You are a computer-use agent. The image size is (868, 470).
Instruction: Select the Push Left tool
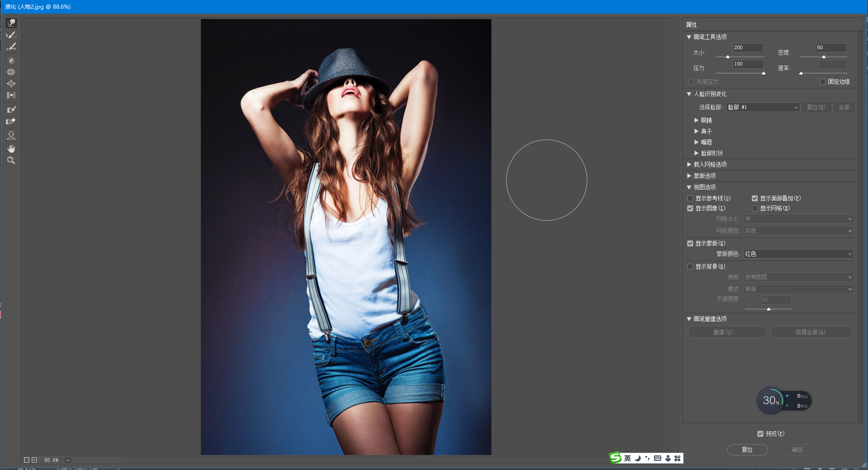tap(11, 95)
